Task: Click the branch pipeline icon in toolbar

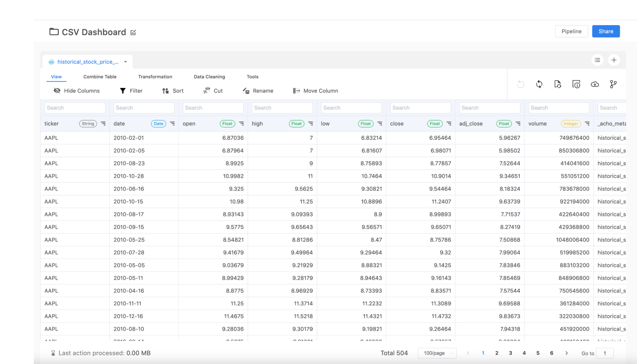Action: [613, 84]
